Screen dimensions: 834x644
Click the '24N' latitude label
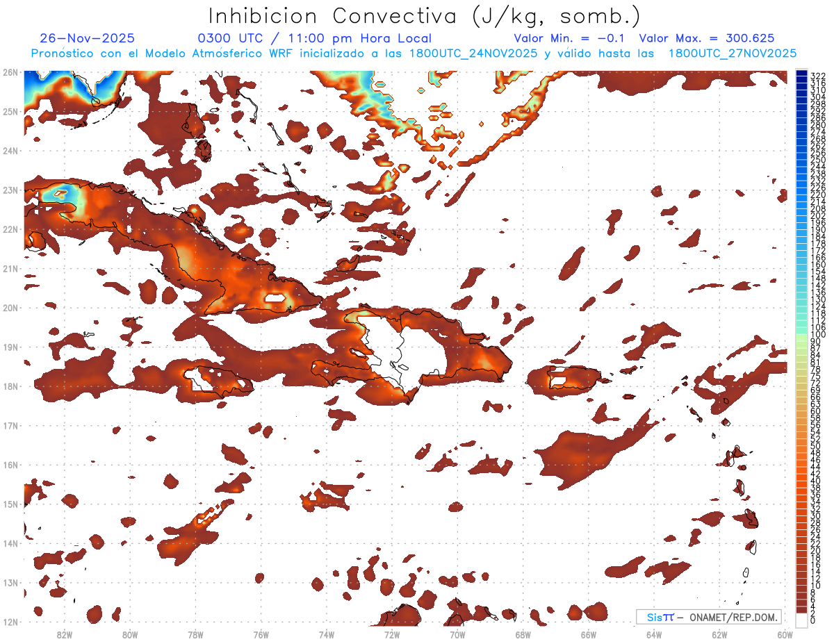10,150
